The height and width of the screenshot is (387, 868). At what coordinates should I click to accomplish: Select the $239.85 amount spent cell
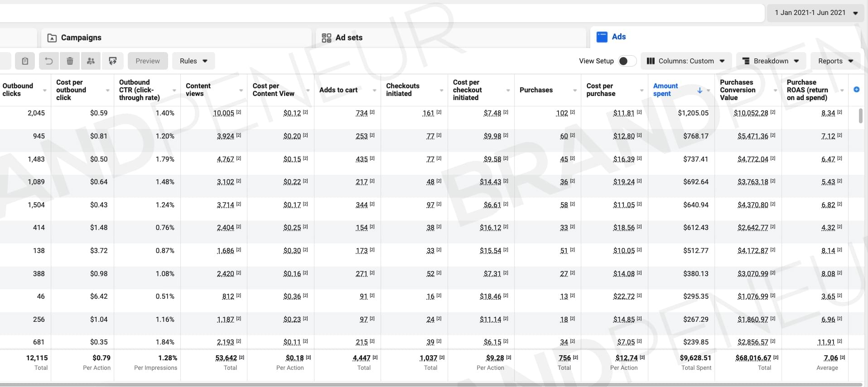pyautogui.click(x=696, y=342)
